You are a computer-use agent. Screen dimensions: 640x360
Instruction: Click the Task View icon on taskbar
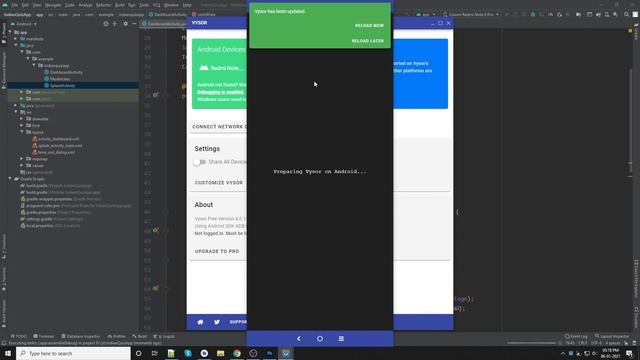[155, 353]
